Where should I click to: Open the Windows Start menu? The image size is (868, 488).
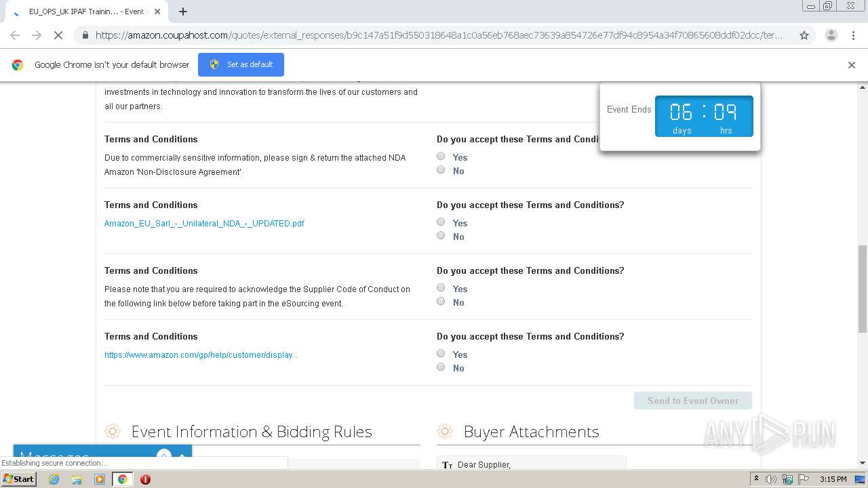tap(19, 479)
